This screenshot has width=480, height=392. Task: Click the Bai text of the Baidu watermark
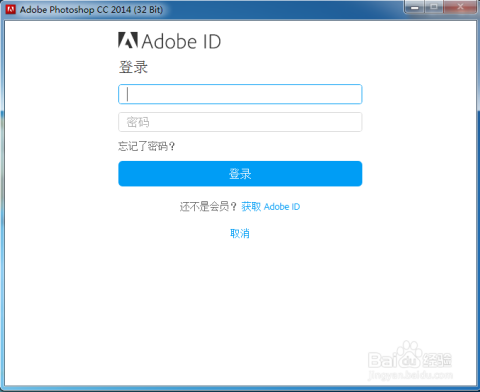tap(382, 359)
